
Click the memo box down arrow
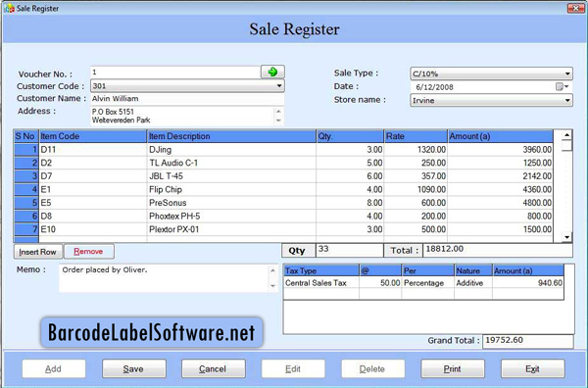pyautogui.click(x=273, y=286)
